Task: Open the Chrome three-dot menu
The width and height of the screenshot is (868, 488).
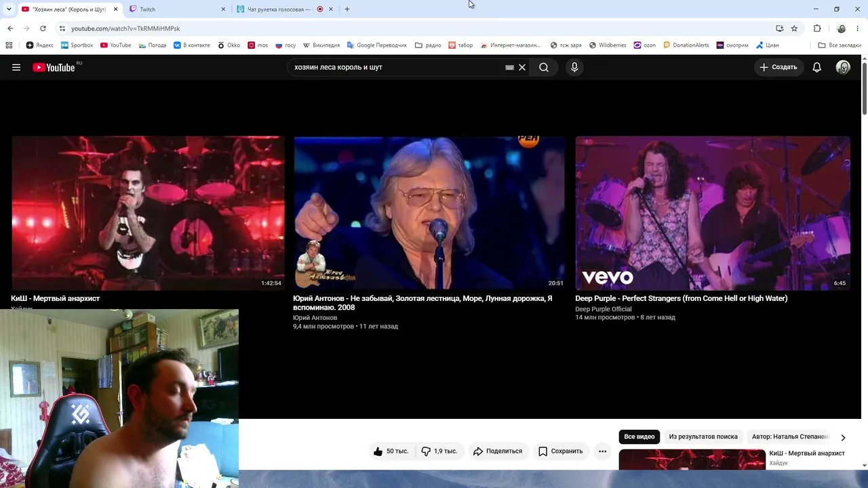Action: [x=858, y=28]
